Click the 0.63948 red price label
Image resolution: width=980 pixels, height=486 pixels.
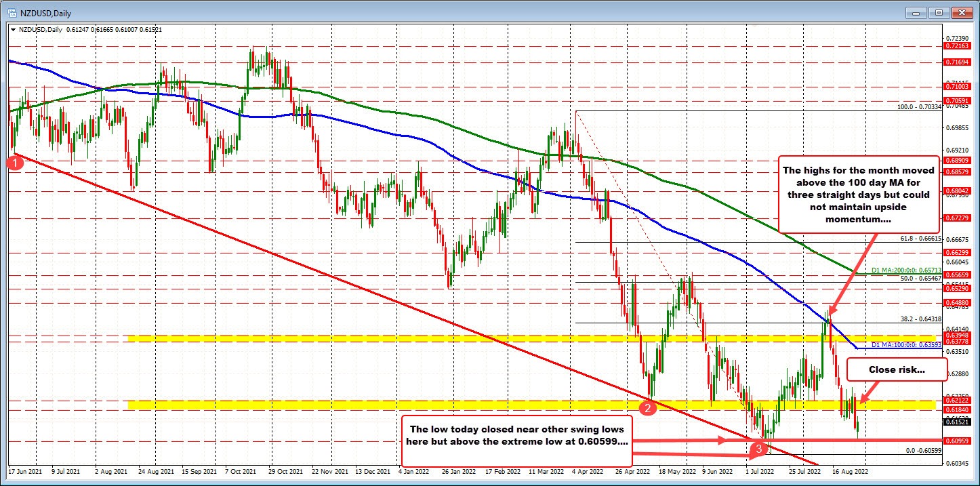[x=956, y=334]
